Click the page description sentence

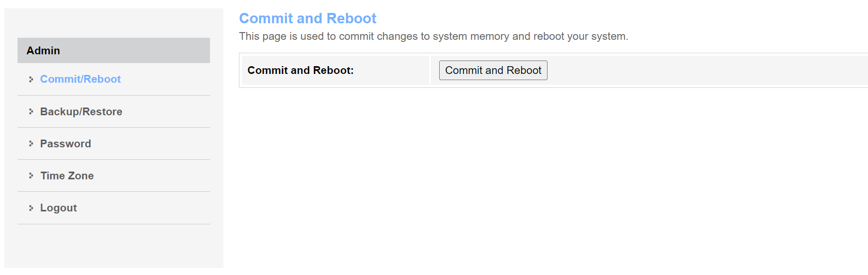point(433,37)
